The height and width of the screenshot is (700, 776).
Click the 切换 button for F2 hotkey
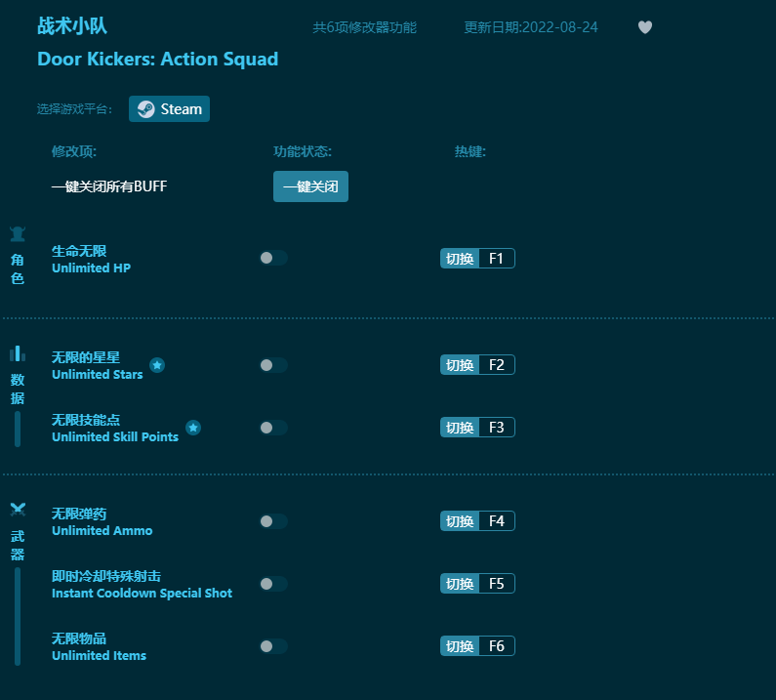(x=460, y=365)
